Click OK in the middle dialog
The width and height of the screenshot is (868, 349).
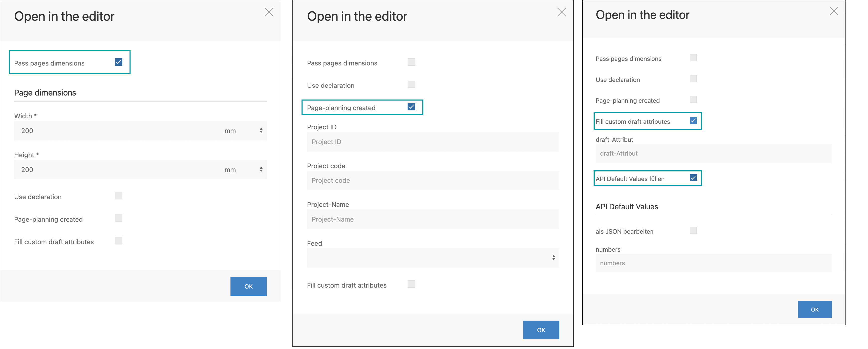[x=541, y=330]
